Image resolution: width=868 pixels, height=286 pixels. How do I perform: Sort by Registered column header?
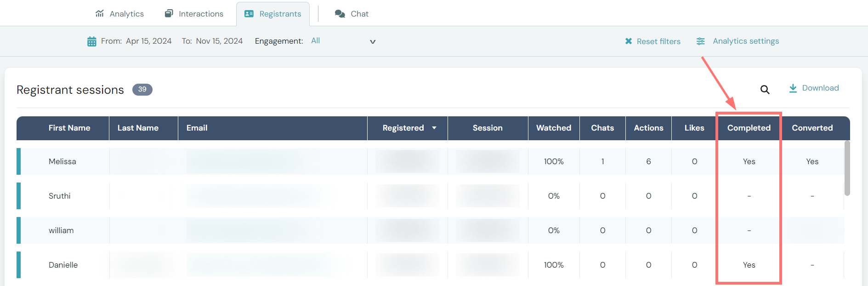click(403, 128)
